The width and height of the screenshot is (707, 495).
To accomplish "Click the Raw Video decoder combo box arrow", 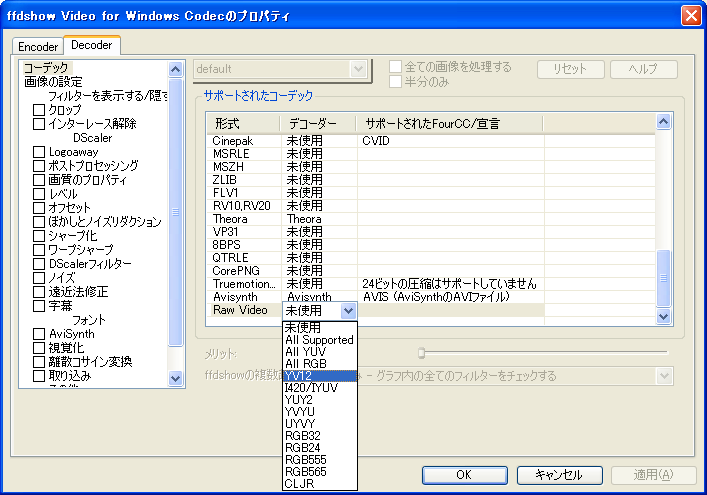I will (x=348, y=311).
